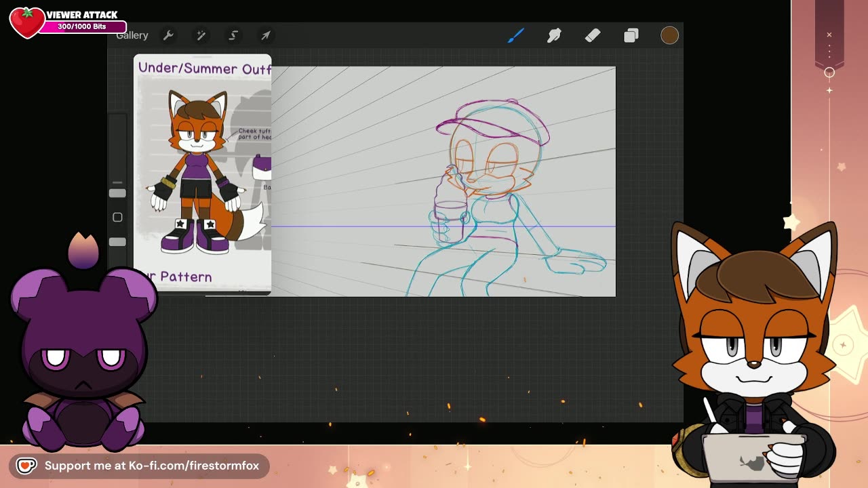Open the Gallery in Procreate

132,35
